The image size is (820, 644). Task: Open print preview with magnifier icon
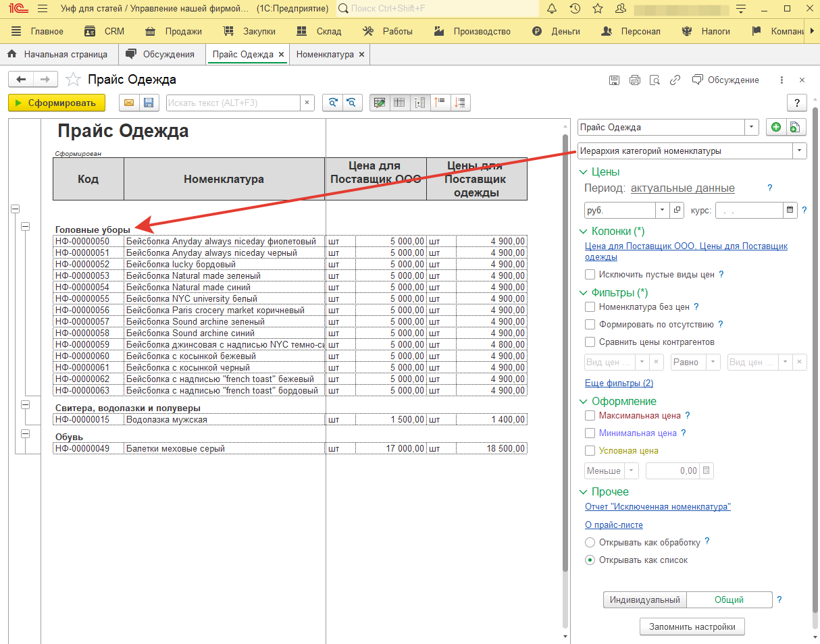[655, 80]
